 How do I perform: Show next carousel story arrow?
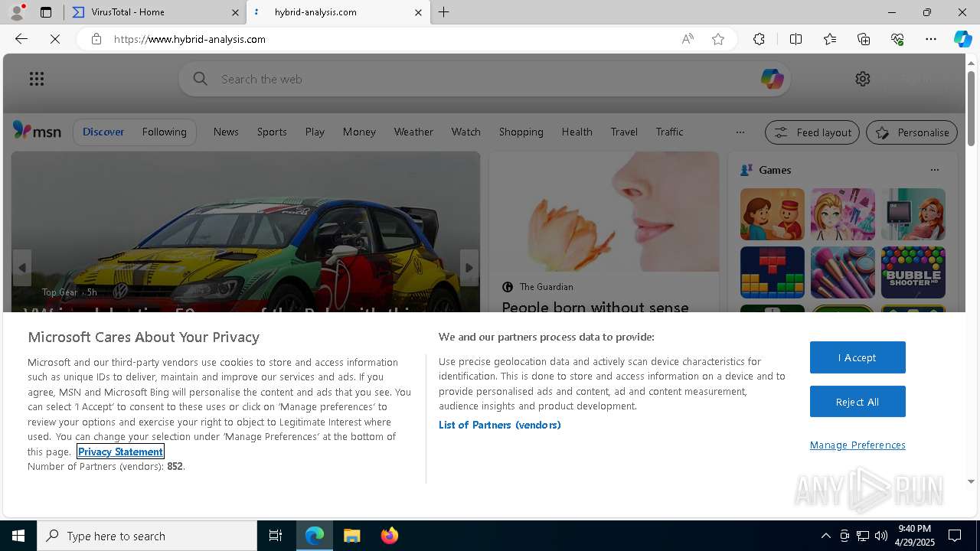(x=469, y=267)
